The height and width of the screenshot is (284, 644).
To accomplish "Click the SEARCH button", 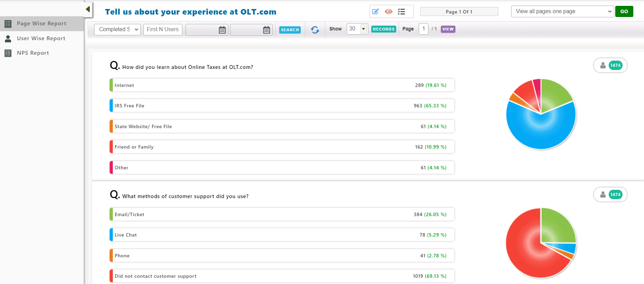I will pyautogui.click(x=290, y=30).
